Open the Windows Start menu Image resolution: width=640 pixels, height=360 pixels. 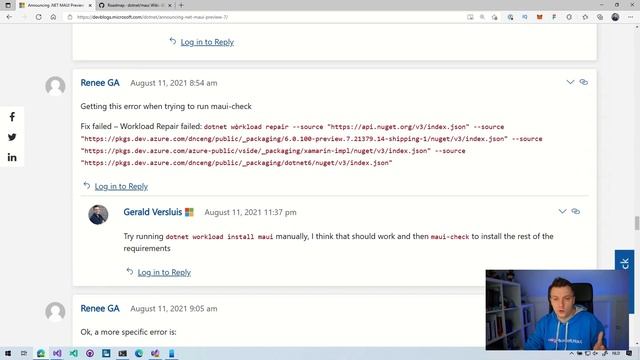8,353
